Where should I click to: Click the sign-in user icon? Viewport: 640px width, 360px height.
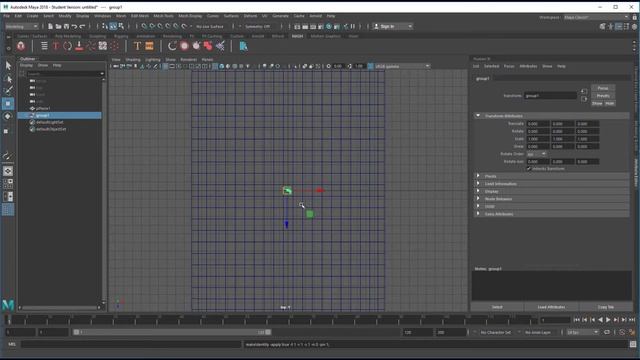376,27
